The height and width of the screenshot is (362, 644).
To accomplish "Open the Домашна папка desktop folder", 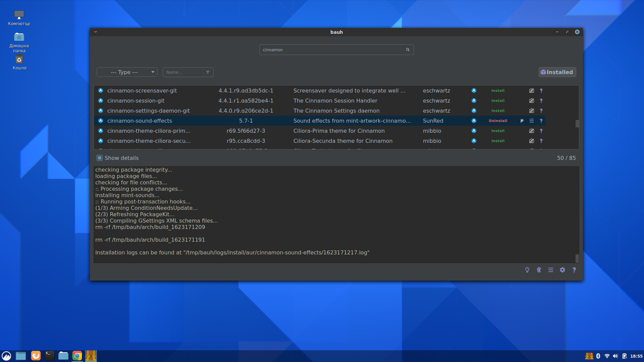I will click(x=19, y=42).
